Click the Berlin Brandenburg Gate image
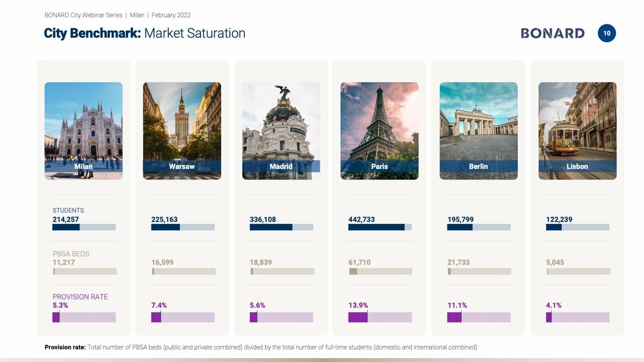This screenshot has width=644, height=362. click(x=479, y=126)
